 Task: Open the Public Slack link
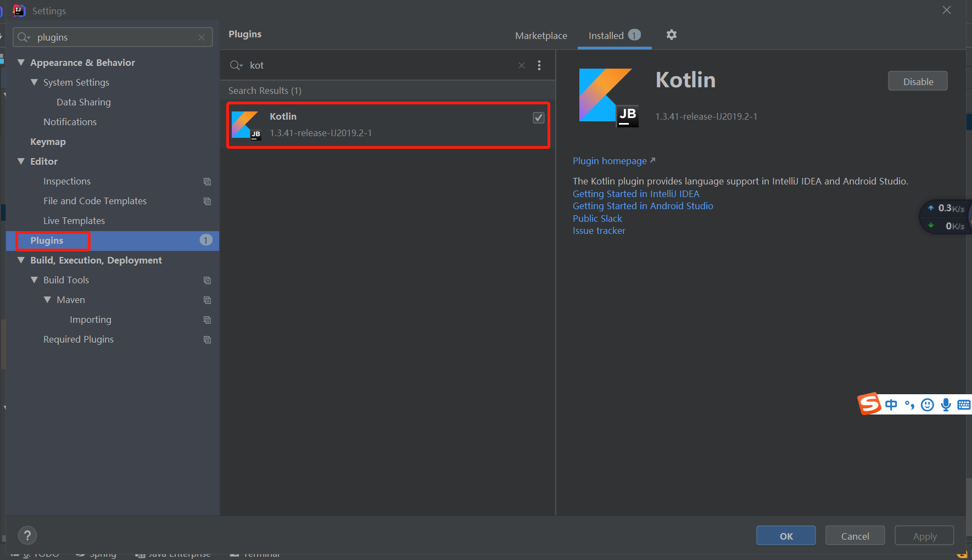point(597,219)
